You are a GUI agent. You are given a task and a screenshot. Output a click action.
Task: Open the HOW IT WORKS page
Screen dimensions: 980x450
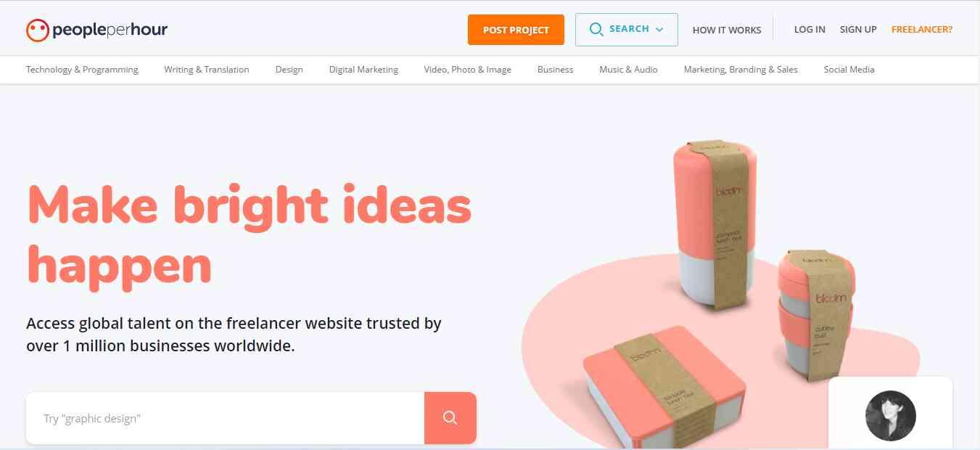[x=727, y=30]
